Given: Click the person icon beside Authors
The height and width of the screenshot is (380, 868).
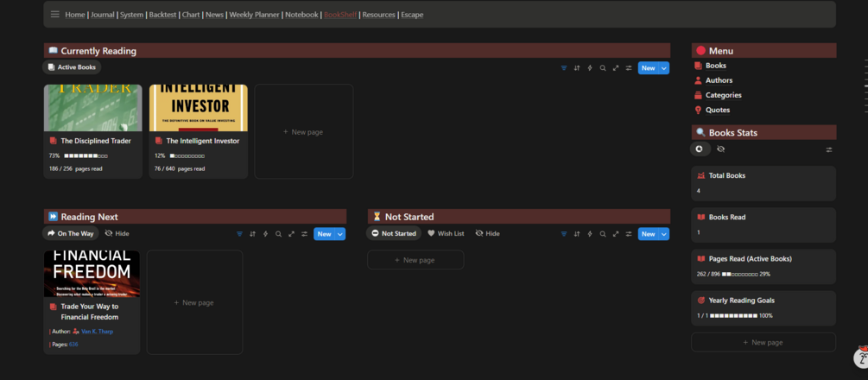Looking at the screenshot, I should coord(698,80).
